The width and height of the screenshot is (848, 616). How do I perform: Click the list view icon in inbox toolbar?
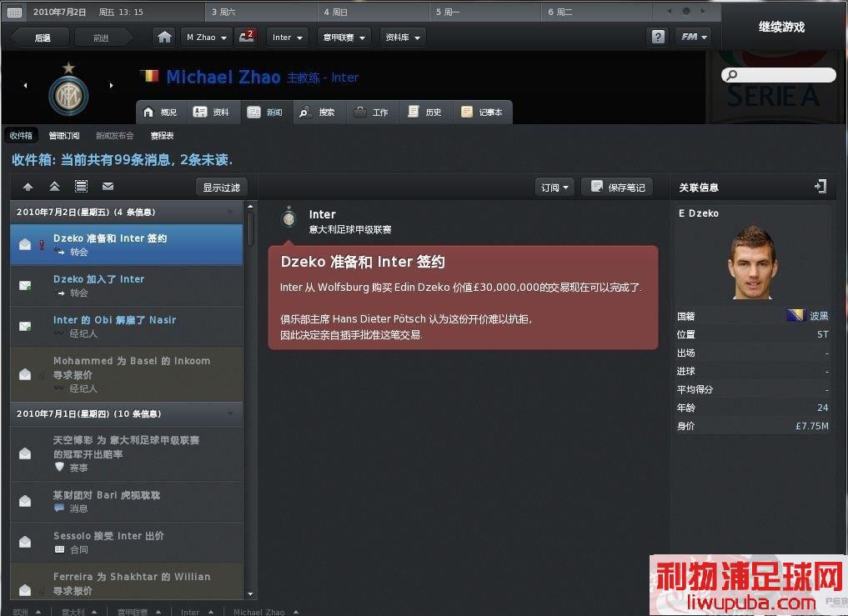pos(81,187)
